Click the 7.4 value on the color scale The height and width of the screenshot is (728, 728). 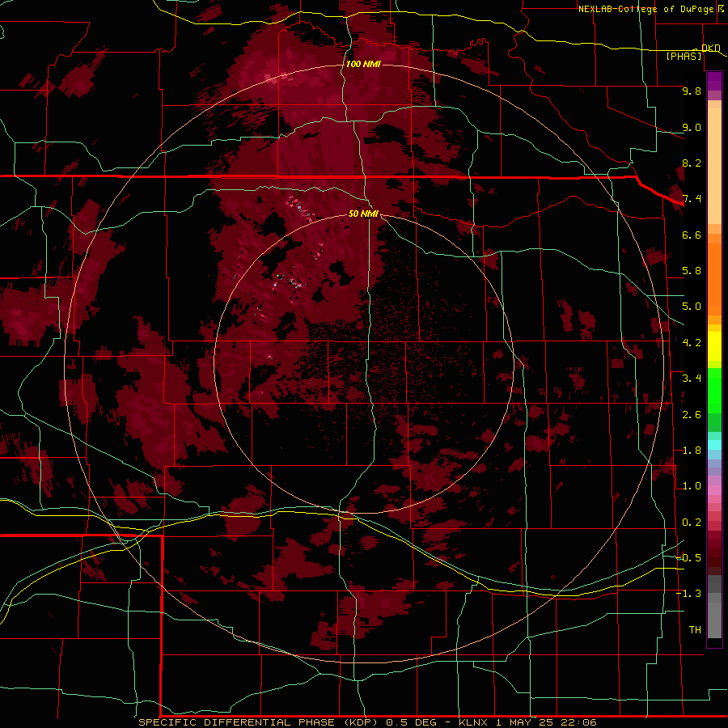(692, 199)
